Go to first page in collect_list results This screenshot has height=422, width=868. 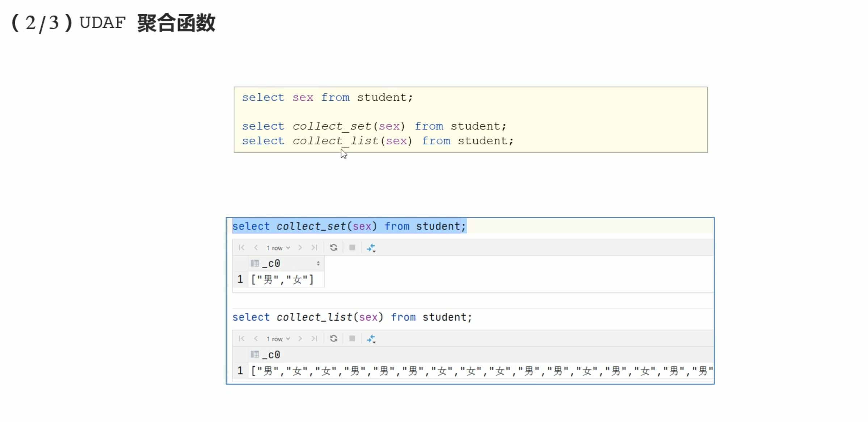click(241, 338)
